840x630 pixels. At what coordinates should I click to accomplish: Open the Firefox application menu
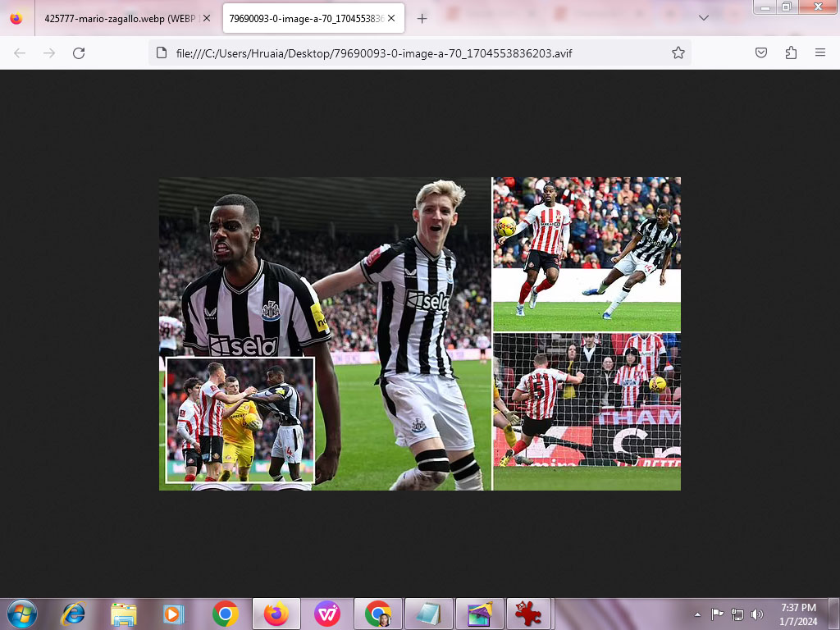[x=819, y=52]
